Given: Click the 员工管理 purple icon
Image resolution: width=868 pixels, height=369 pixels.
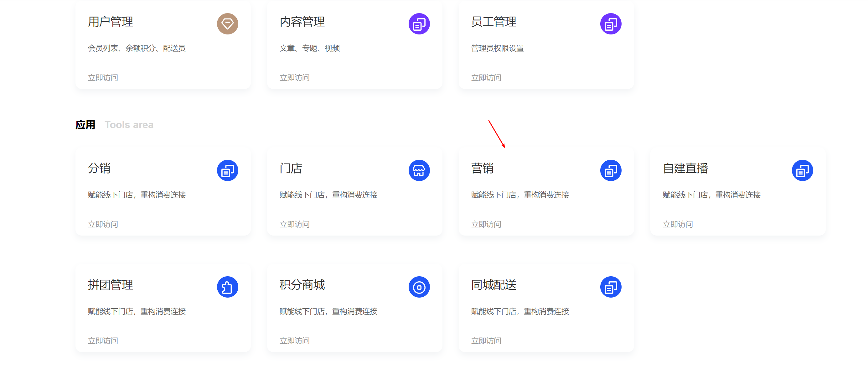Looking at the screenshot, I should [x=611, y=24].
